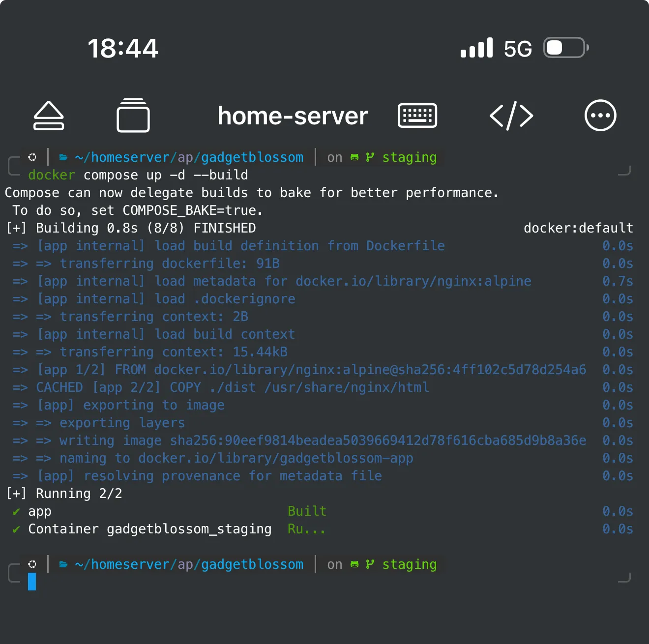
Task: Click the gadgetblossom path in the bottom prompt
Action: click(x=252, y=564)
